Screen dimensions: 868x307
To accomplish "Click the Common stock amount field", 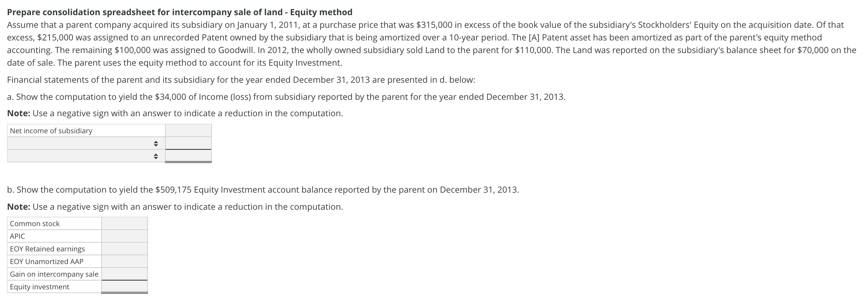I will [x=124, y=224].
